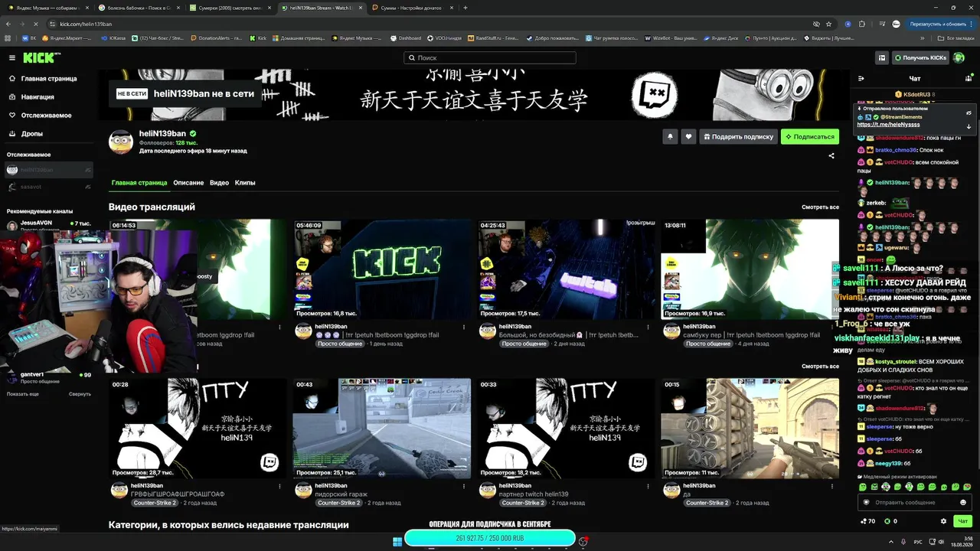Open the Windows Start button
Image resolution: width=980 pixels, height=551 pixels.
click(397, 542)
